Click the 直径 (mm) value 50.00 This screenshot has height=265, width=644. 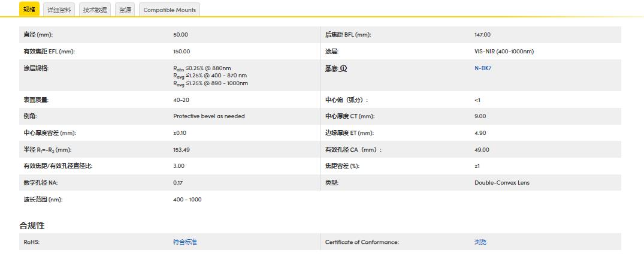180,35
